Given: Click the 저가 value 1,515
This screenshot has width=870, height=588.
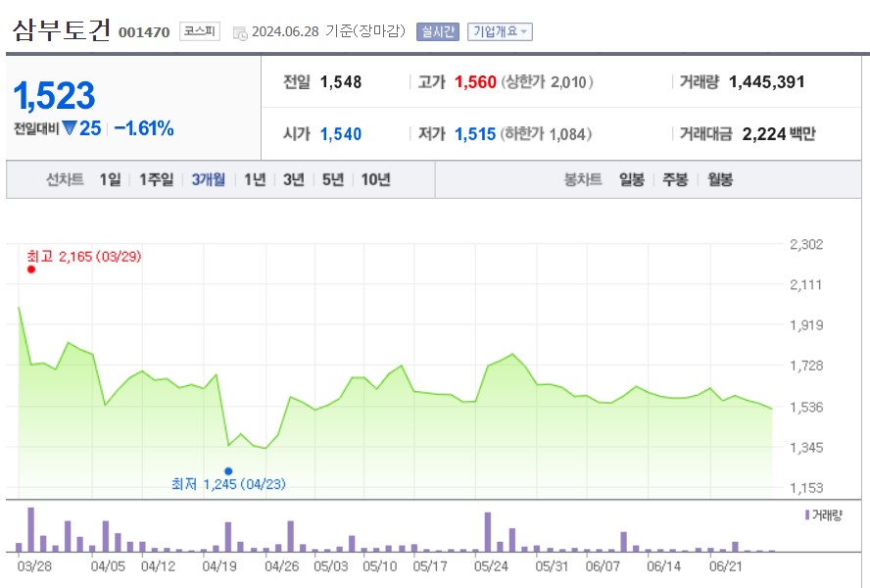Looking at the screenshot, I should 475,134.
